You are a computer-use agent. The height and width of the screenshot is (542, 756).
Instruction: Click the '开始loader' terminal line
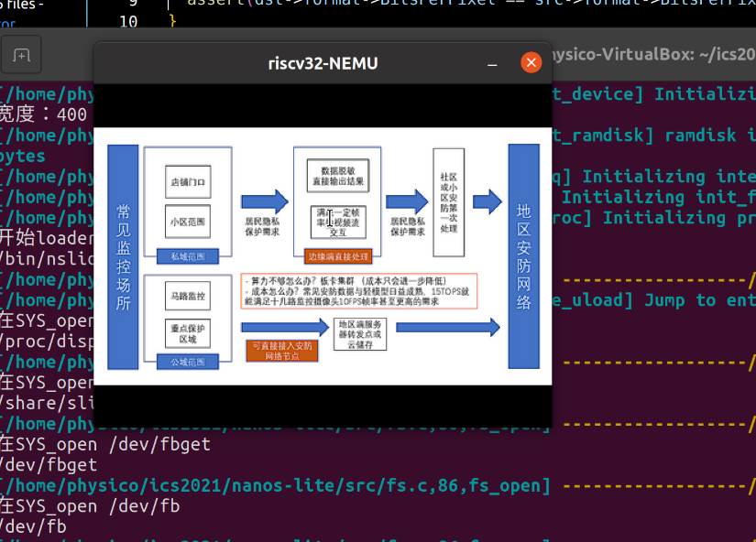[x=47, y=237]
